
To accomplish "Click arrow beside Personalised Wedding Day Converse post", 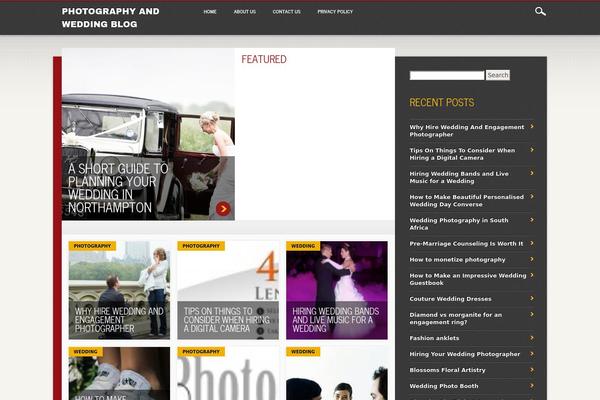I will click(x=532, y=196).
